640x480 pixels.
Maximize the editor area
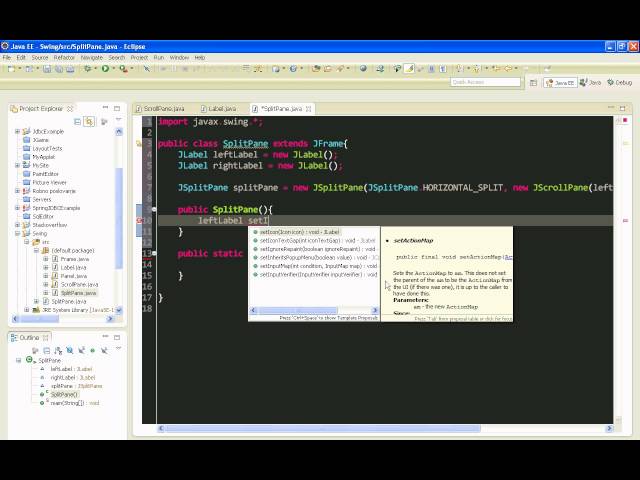click(622, 108)
